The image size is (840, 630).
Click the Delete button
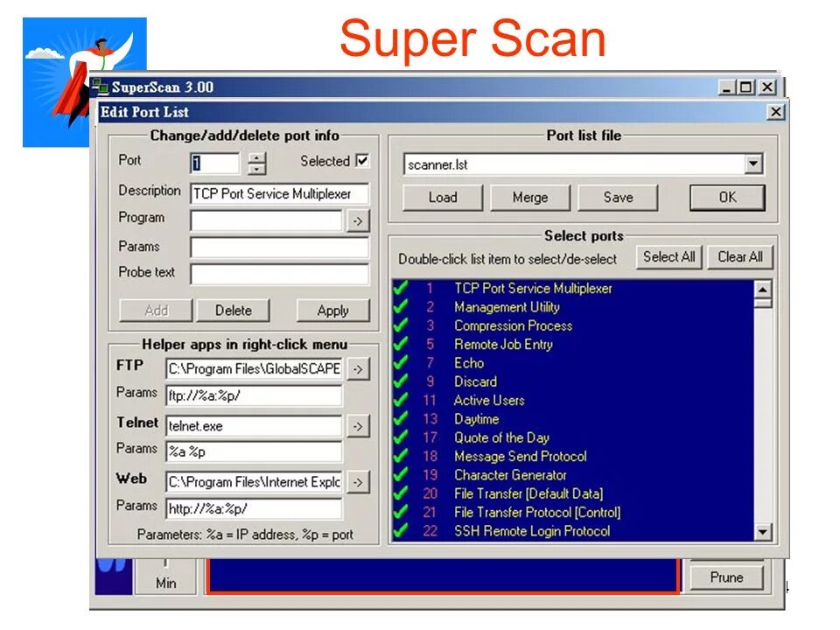(x=233, y=310)
